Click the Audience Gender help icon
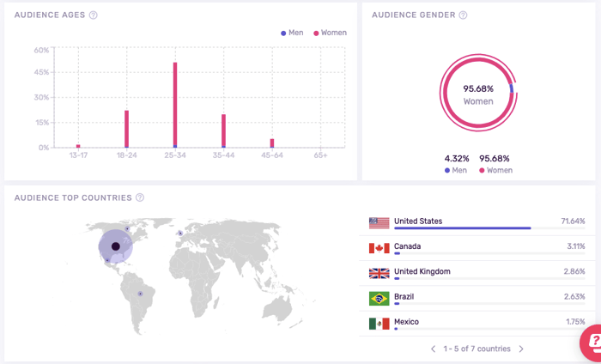Viewport: 601px width, 364px height. click(464, 15)
